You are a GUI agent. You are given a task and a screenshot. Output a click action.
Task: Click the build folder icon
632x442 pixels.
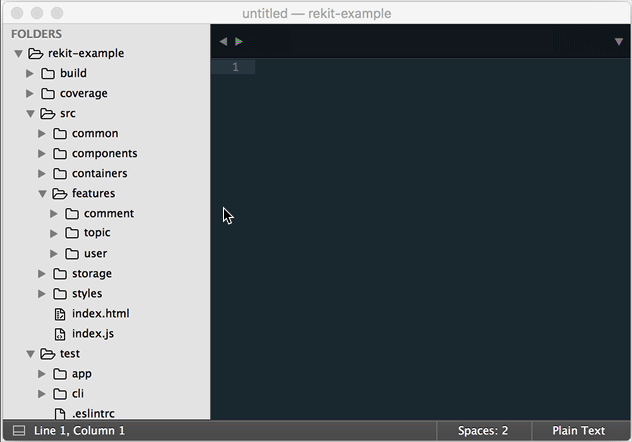(48, 73)
